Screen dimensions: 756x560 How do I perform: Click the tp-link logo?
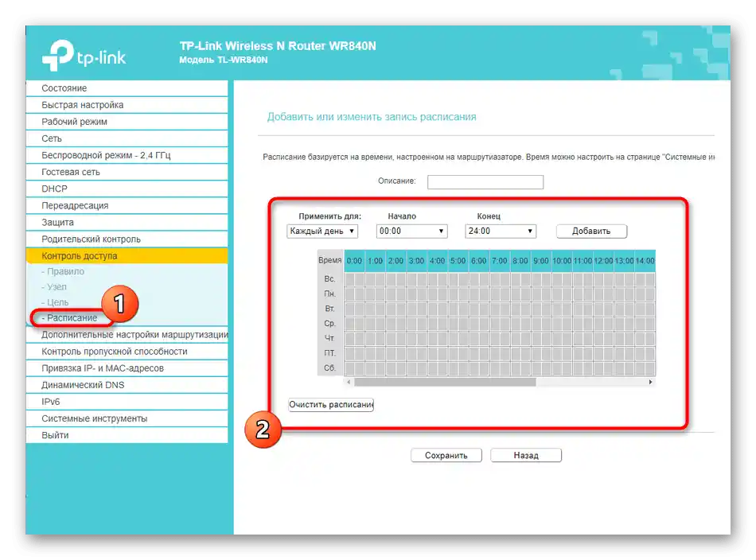[84, 56]
